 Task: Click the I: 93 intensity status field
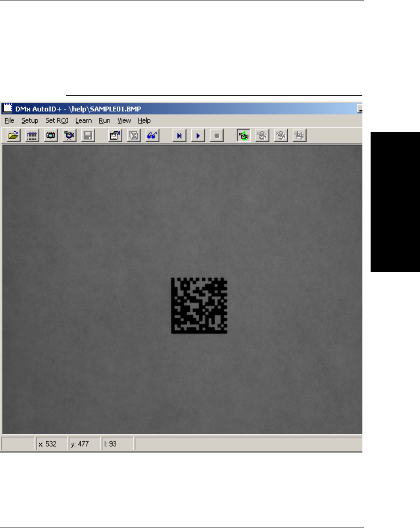coord(117,444)
